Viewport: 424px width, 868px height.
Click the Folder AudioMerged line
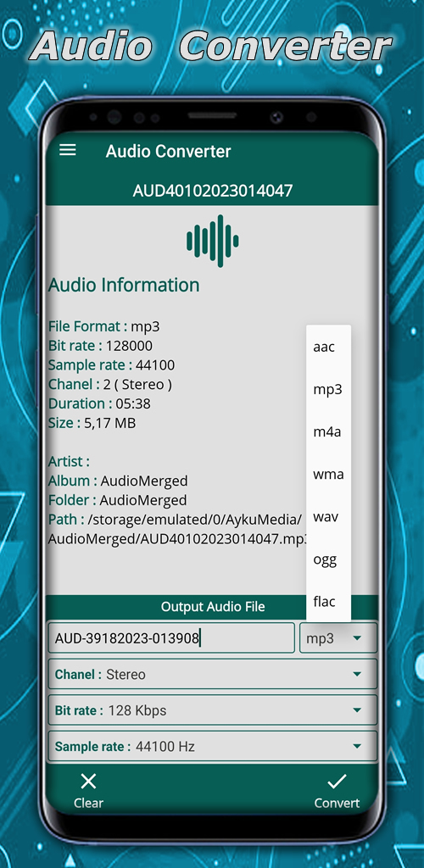[x=117, y=500]
